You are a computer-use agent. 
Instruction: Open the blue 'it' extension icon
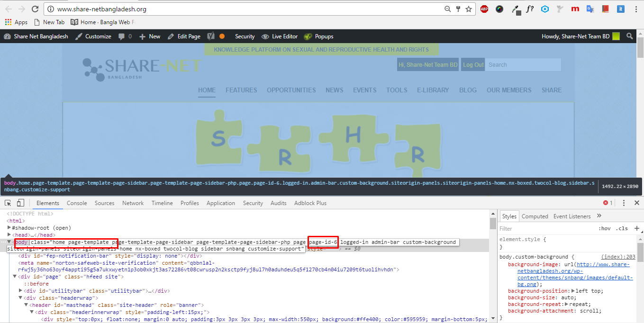click(620, 9)
